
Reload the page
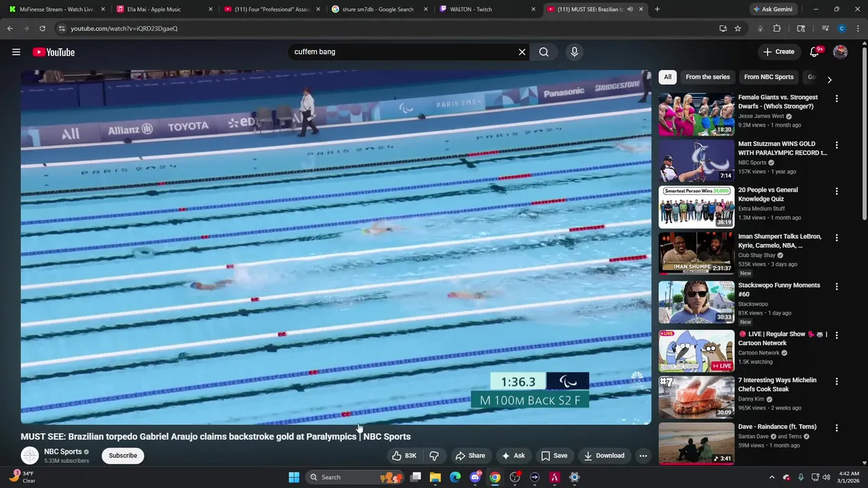pos(42,28)
